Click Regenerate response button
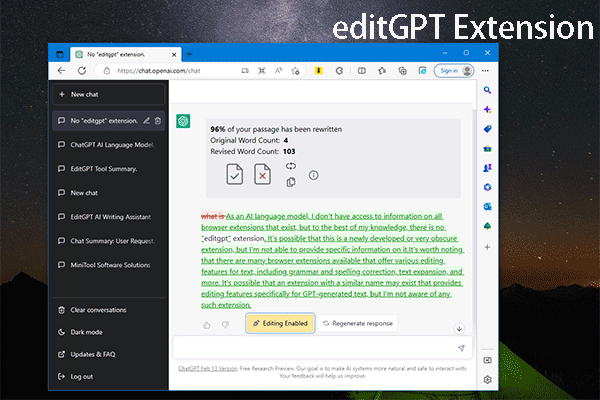Screen dimensions: 600x400 tap(358, 323)
